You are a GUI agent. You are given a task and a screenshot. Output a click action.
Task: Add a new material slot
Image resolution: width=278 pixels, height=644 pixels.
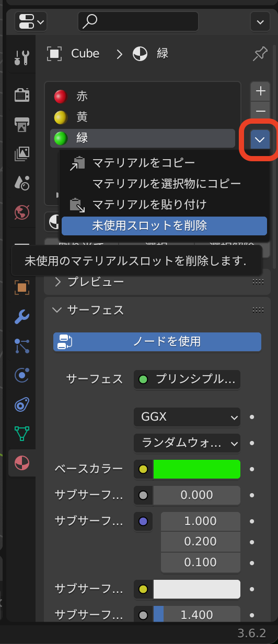click(x=260, y=91)
